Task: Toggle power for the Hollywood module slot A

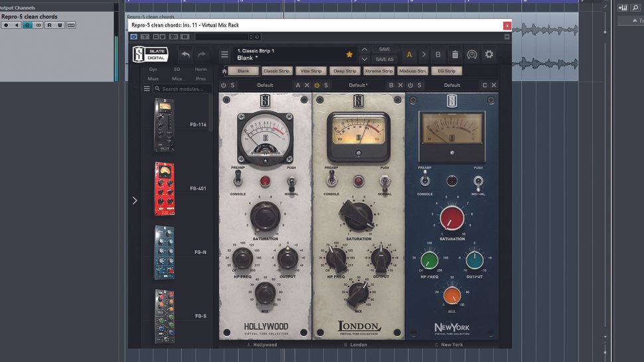Action: pos(224,86)
